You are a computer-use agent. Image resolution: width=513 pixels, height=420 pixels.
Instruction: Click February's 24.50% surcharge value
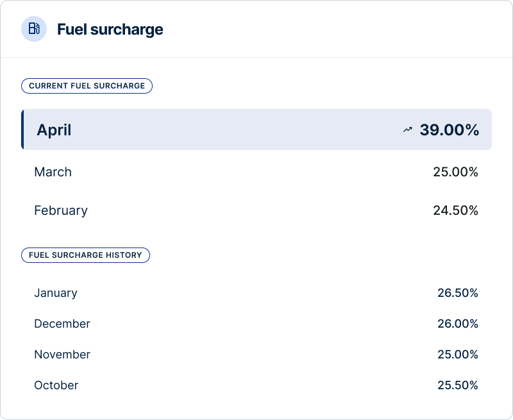(x=455, y=210)
